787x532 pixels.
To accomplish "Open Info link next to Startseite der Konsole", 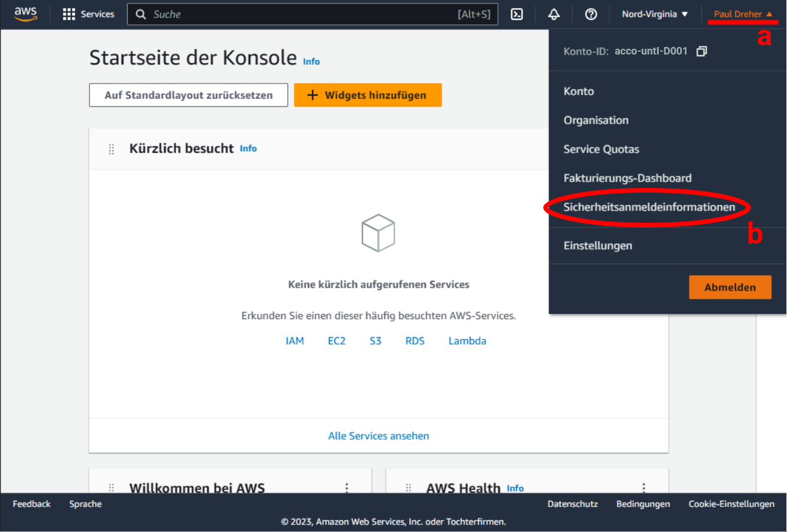I will point(311,61).
